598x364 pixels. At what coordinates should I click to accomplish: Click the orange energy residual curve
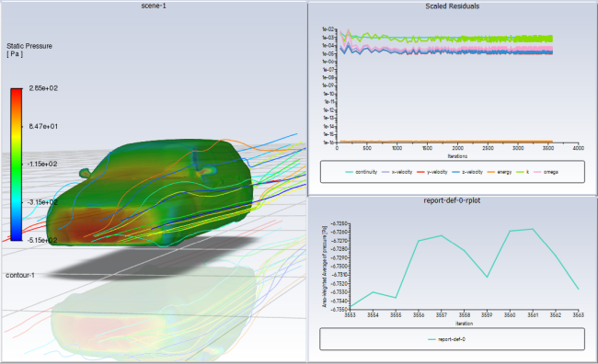click(446, 142)
